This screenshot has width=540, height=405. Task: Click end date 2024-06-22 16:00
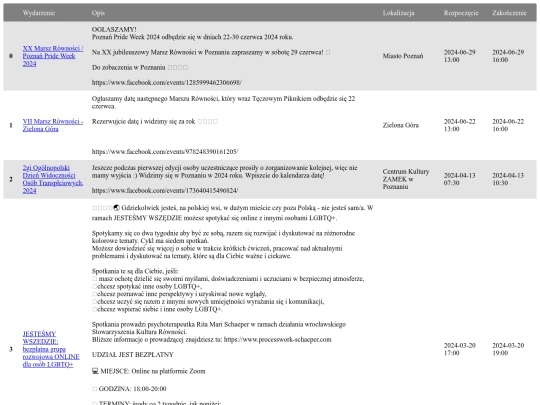point(508,125)
